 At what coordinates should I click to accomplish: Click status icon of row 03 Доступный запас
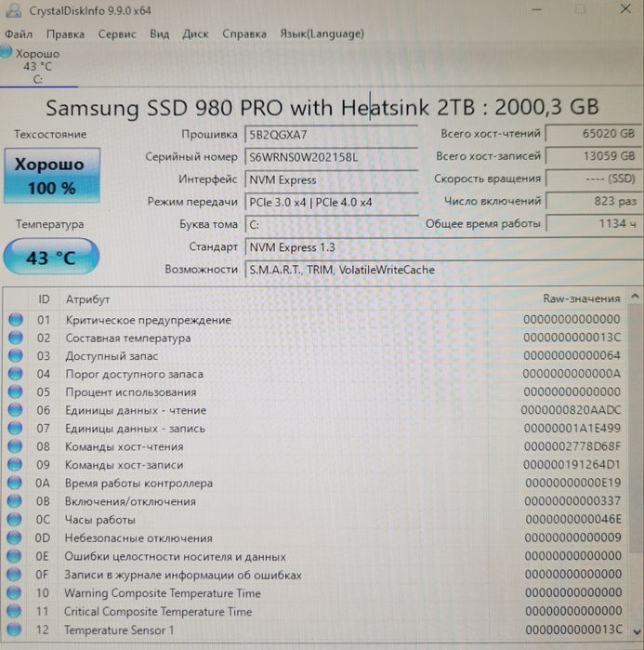click(15, 355)
